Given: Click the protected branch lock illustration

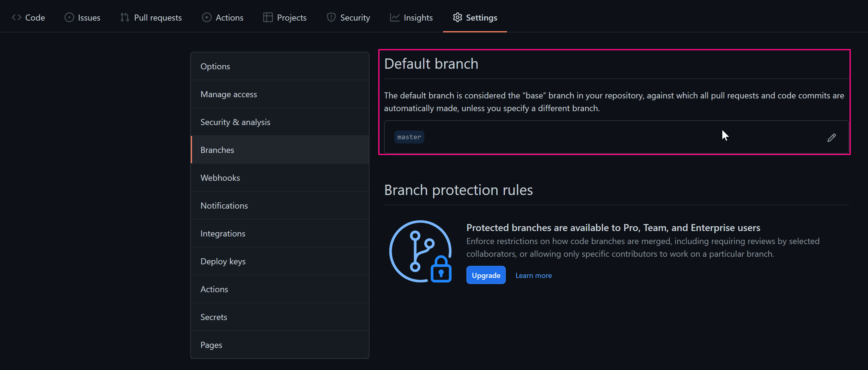Looking at the screenshot, I should (420, 251).
